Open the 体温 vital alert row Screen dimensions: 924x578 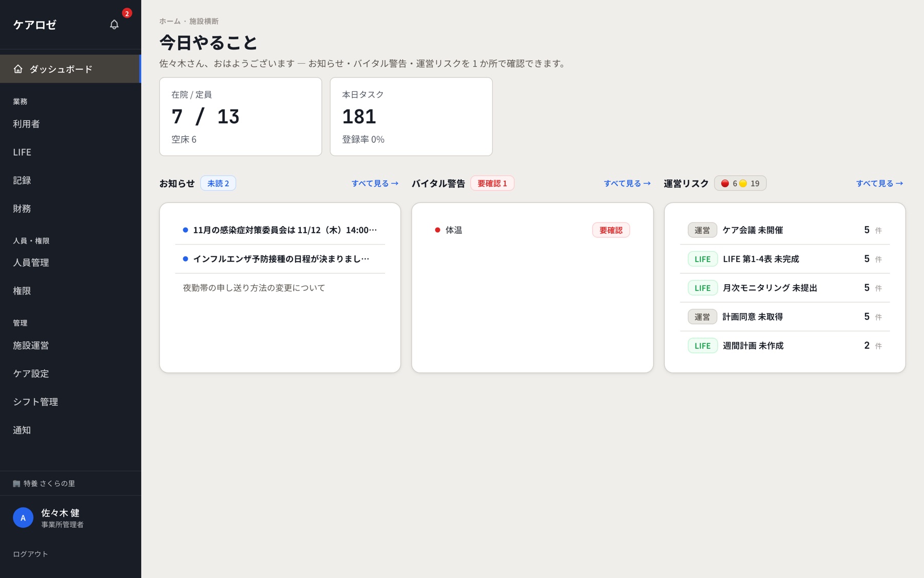pos(532,230)
